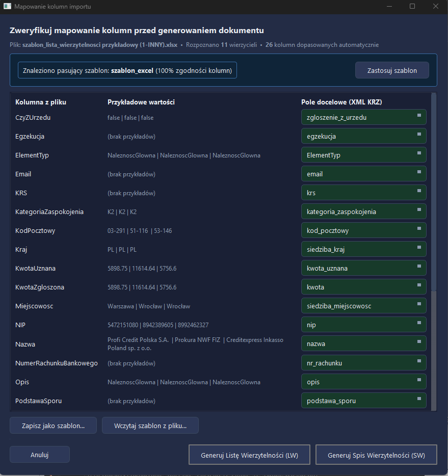Expand the kwota_uznana mapping combo box
Image resolution: width=448 pixels, height=476 pixels.
click(363, 268)
